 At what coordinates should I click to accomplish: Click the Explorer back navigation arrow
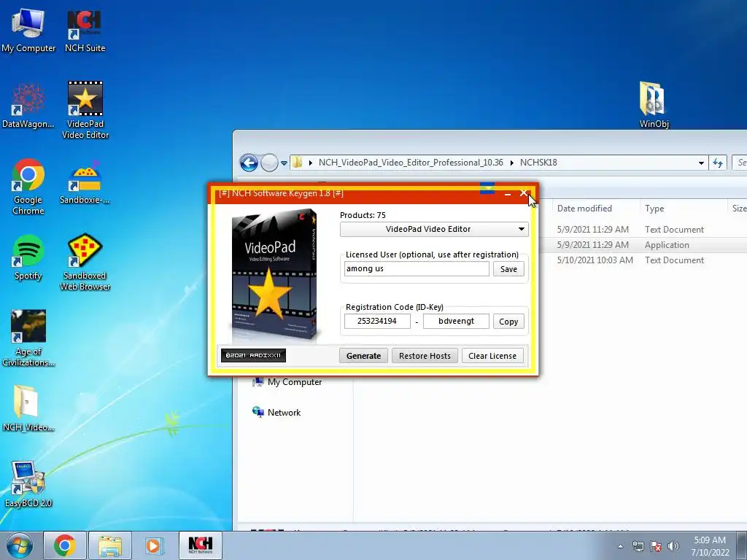click(249, 163)
